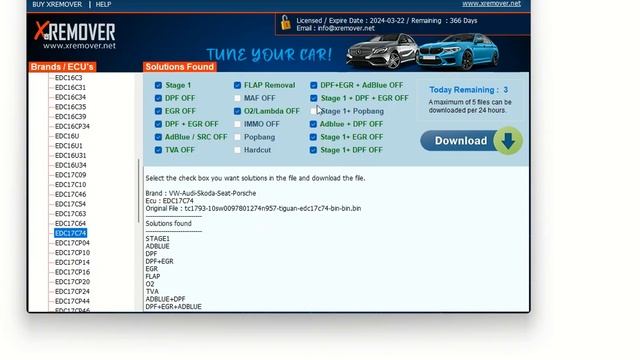640x360 pixels.
Task: Click the padlock license icon
Action: click(286, 23)
